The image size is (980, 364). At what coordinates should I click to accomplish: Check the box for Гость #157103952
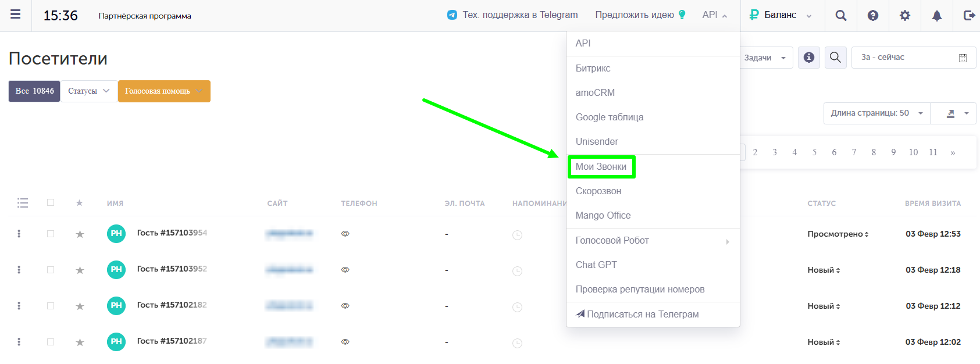[x=51, y=270]
